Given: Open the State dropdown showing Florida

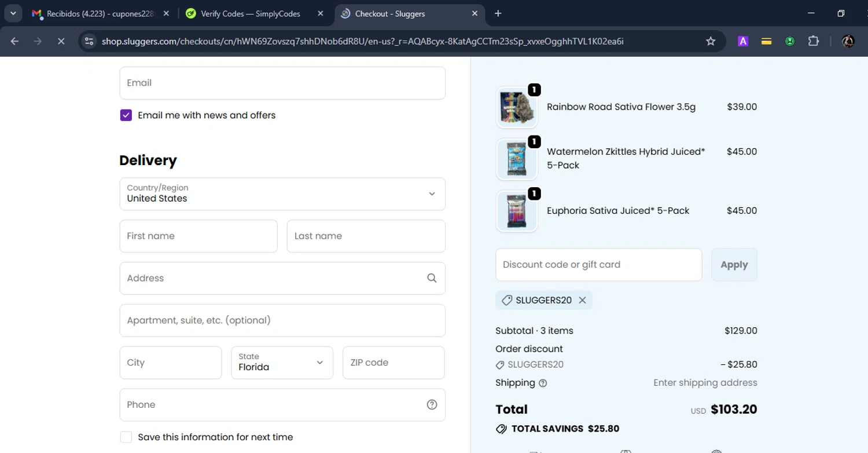Looking at the screenshot, I should tap(282, 363).
